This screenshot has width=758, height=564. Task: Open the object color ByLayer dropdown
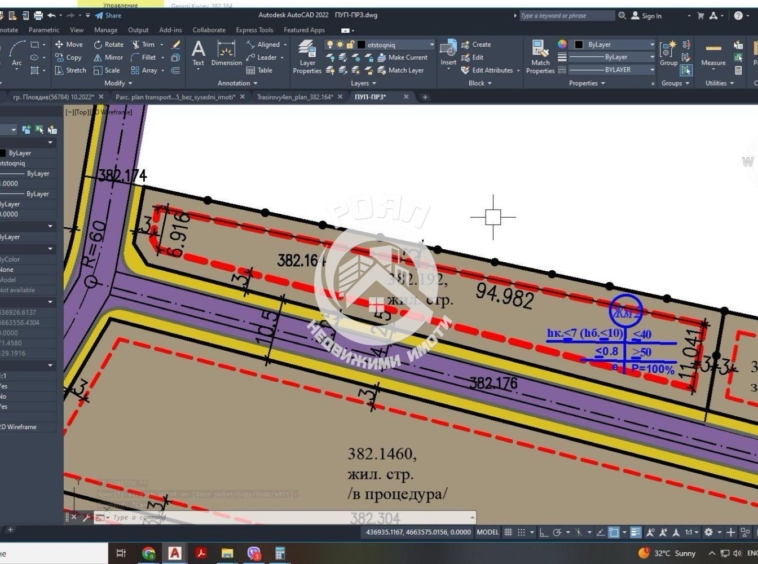coord(613,44)
